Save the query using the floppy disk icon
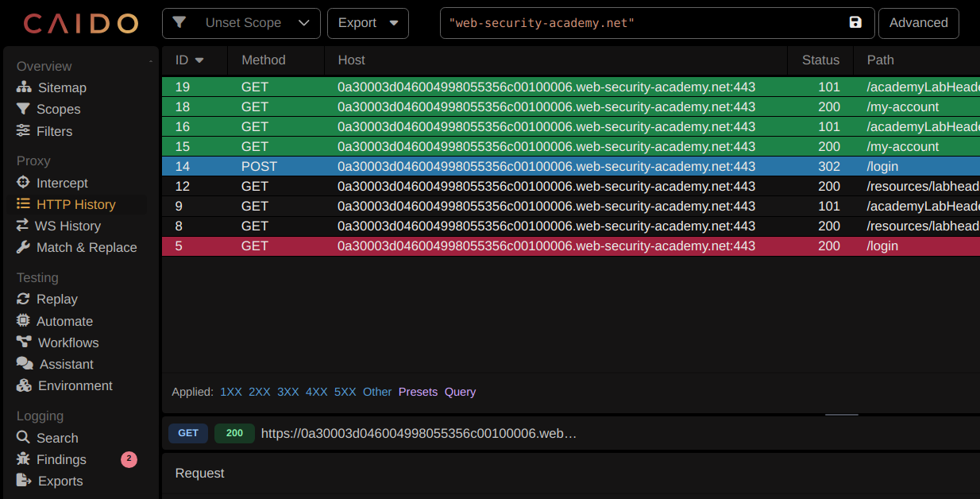This screenshot has height=499, width=980. [855, 22]
